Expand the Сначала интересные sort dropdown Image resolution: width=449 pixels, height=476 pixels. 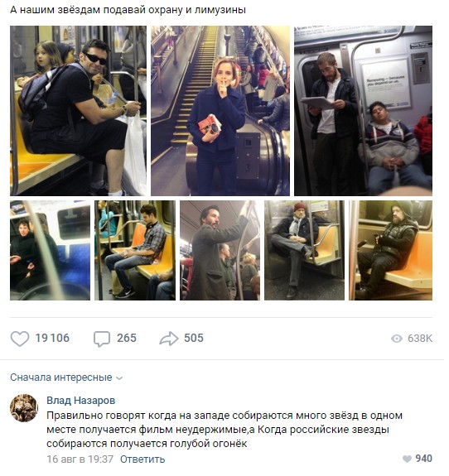[66, 377]
